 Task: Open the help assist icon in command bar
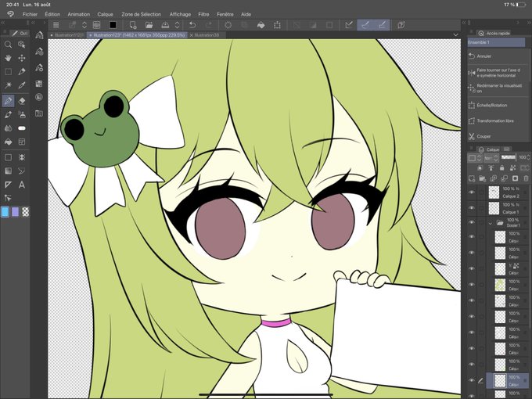pos(401,25)
